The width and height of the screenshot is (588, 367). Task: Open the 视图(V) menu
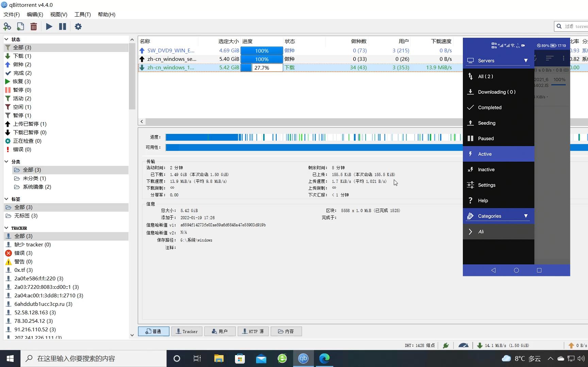point(58,14)
